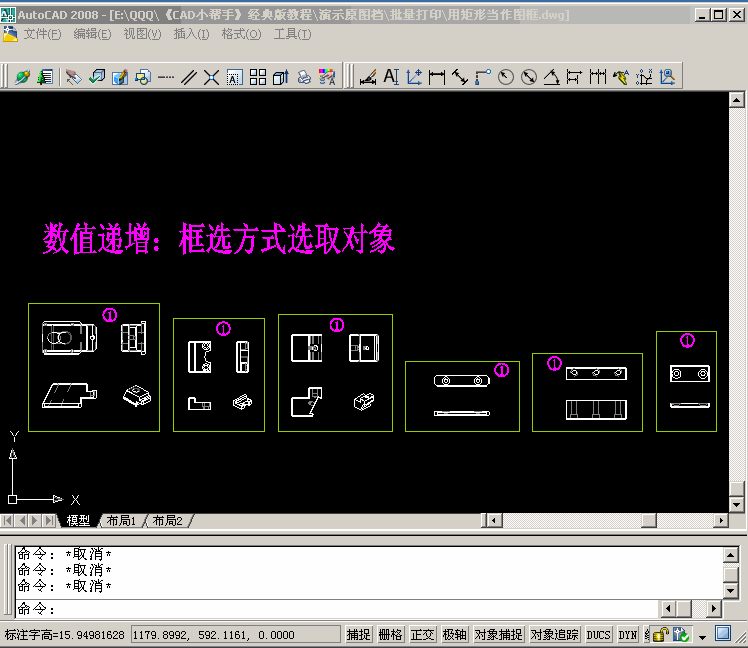Image resolution: width=748 pixels, height=648 pixels.
Task: Click the dimension brush edit icon
Action: point(368,77)
